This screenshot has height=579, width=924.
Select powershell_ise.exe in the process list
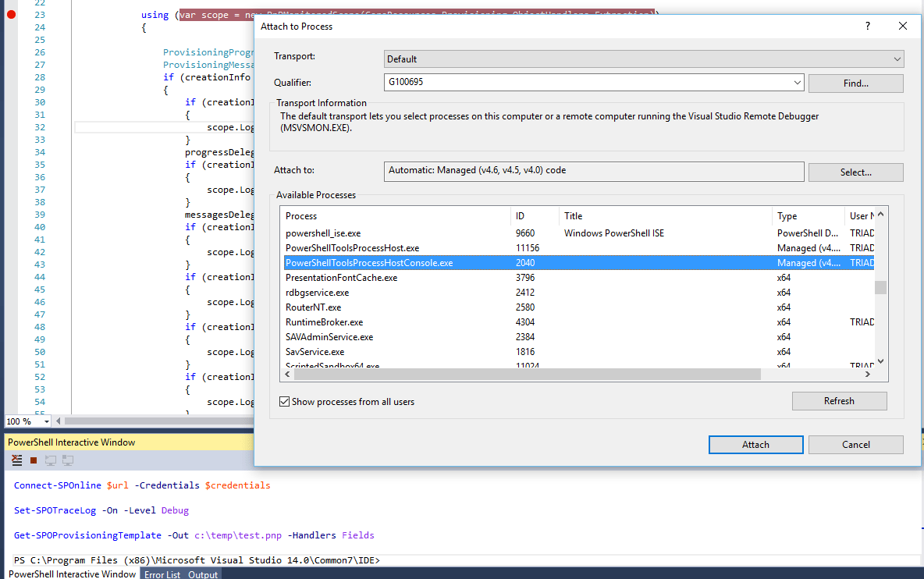(579, 233)
